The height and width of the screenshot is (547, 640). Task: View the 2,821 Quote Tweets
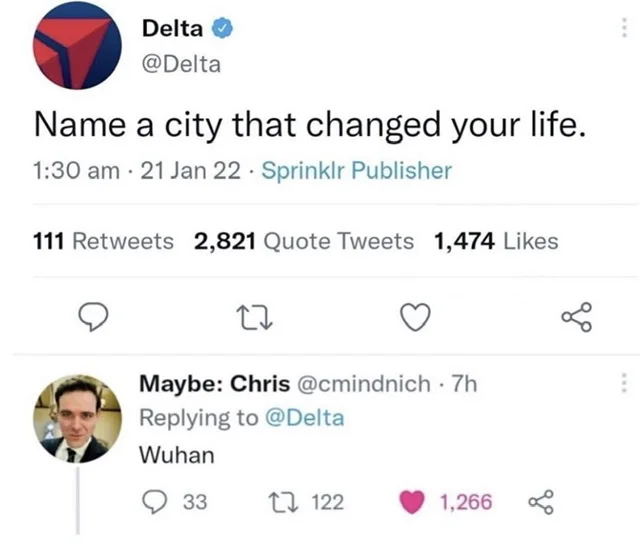(x=302, y=241)
